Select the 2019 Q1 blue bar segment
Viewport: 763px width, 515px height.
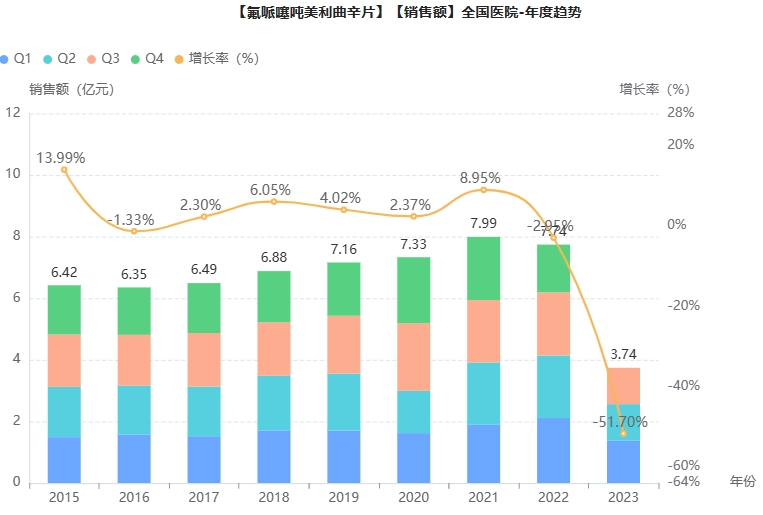(344, 457)
